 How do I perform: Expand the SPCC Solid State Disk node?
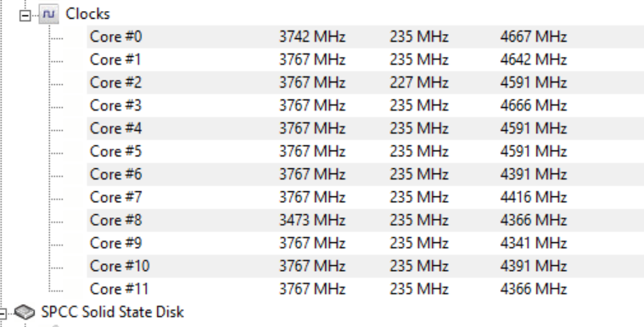click(x=2, y=313)
